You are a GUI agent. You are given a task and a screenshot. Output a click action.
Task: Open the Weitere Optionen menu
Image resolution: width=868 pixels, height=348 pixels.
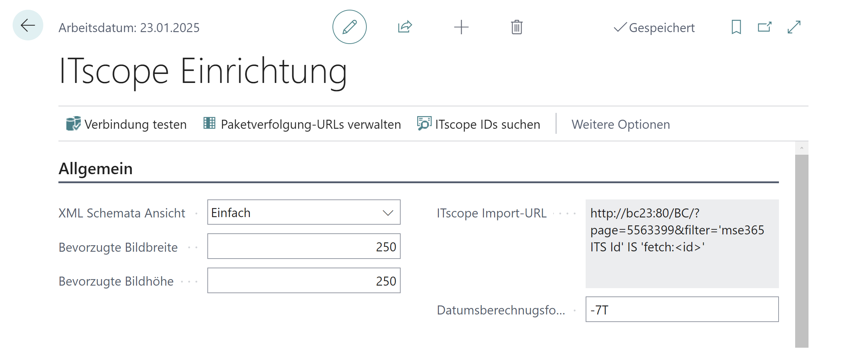point(620,124)
